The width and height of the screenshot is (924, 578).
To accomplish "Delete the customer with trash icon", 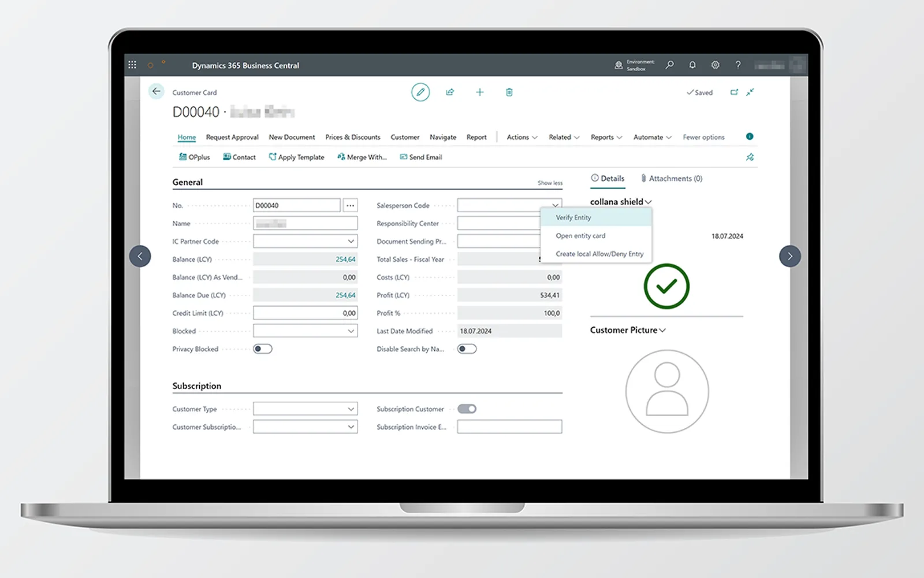I will (509, 92).
